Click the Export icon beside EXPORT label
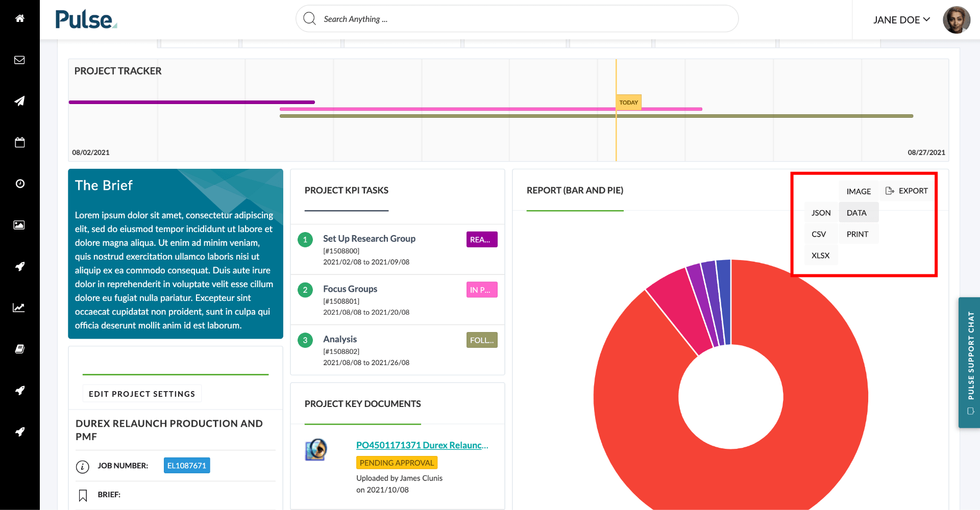This screenshot has height=510, width=980. tap(890, 191)
